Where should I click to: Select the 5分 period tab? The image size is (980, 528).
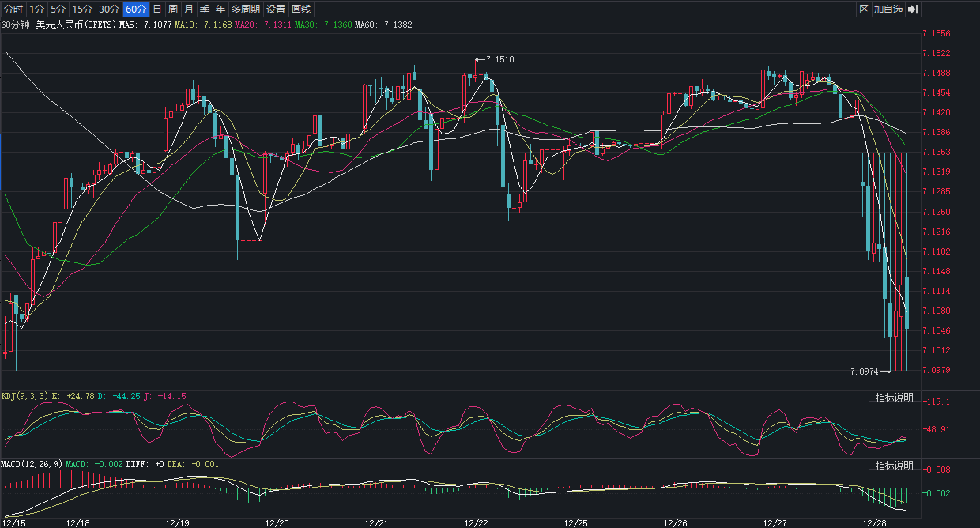pos(58,9)
